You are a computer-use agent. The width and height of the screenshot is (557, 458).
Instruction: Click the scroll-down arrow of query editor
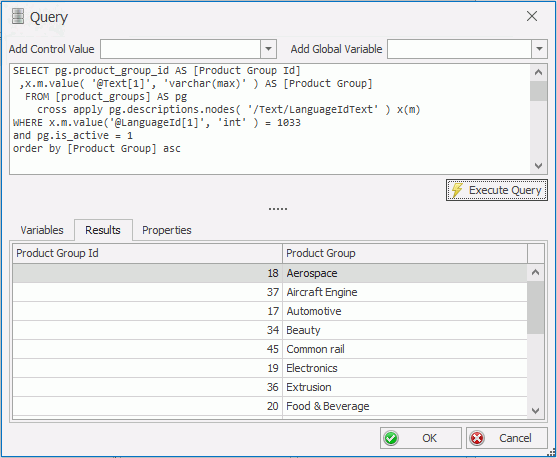539,166
